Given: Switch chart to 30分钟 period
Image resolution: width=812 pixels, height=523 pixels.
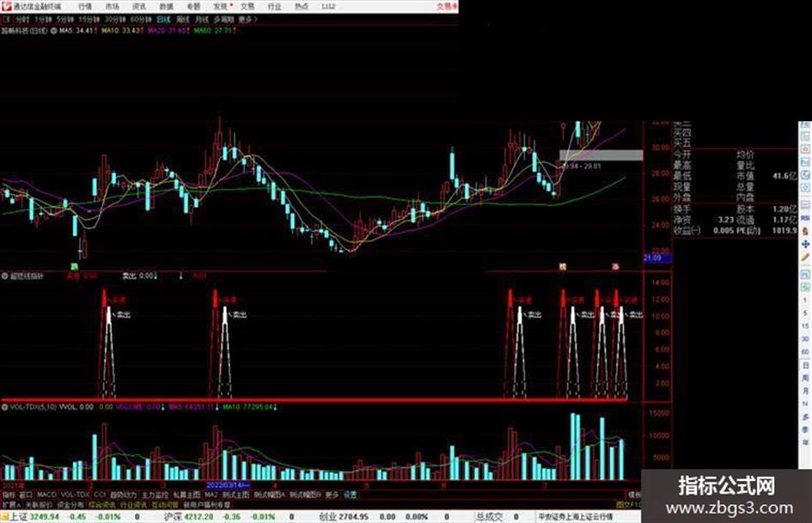Looking at the screenshot, I should [115, 19].
